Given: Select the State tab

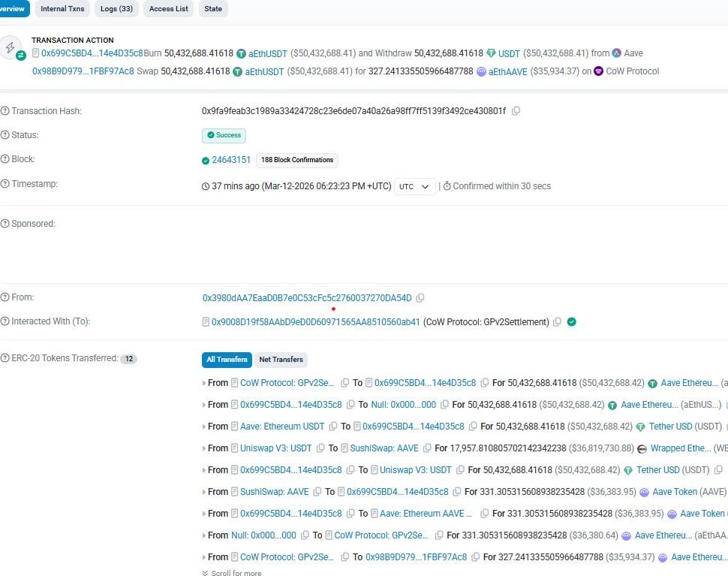Looking at the screenshot, I should (x=213, y=8).
